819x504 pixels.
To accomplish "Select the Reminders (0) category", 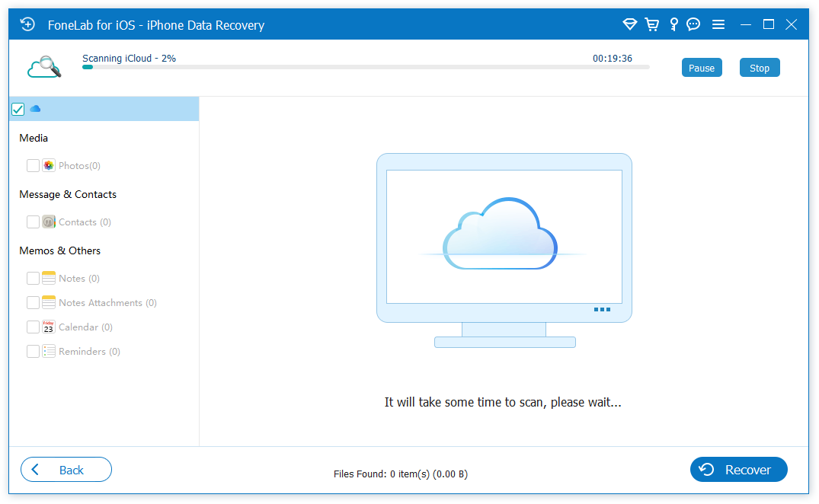I will click(89, 351).
